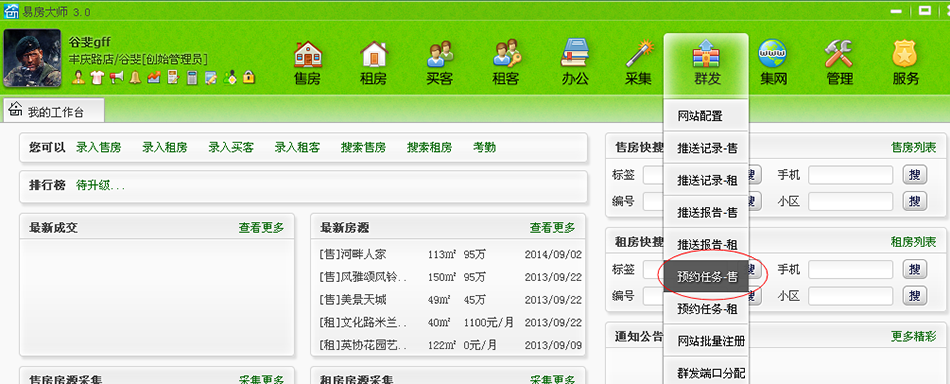The image size is (950, 384).
Task: Click the bell notification icon
Action: coord(135,77)
